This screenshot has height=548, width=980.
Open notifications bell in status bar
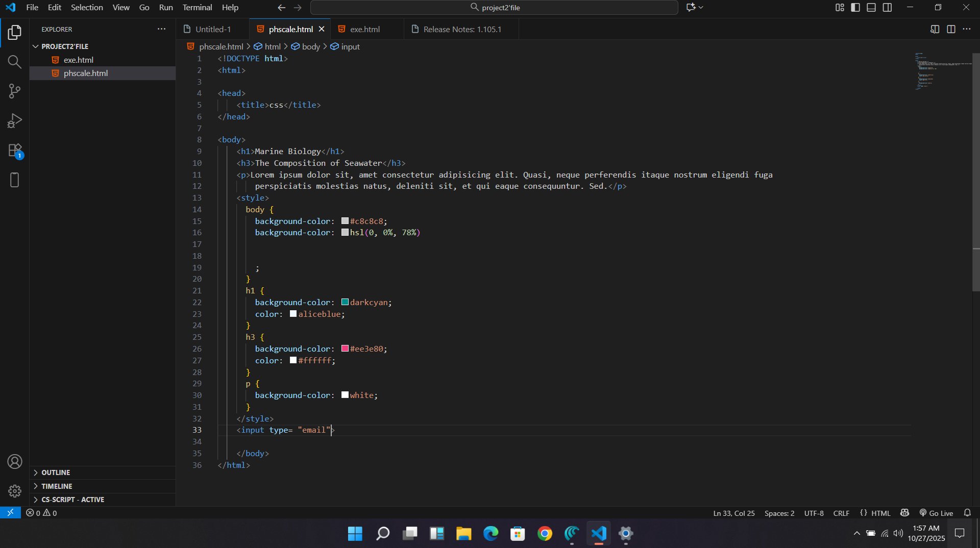pos(967,513)
